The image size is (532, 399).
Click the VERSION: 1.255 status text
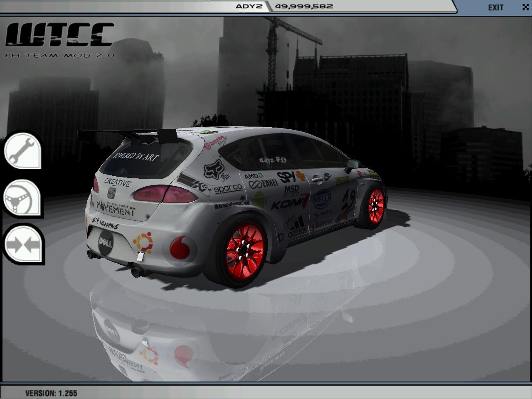click(51, 393)
